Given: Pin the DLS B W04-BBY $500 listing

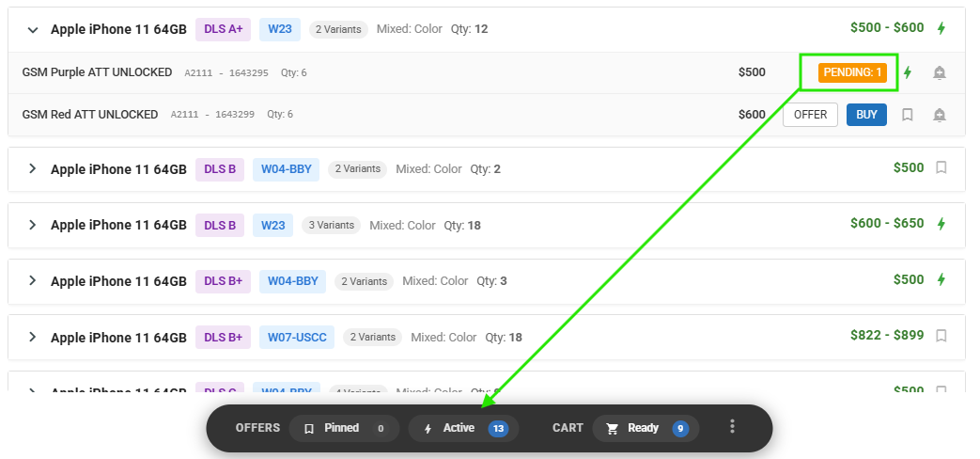Looking at the screenshot, I should click(x=941, y=167).
